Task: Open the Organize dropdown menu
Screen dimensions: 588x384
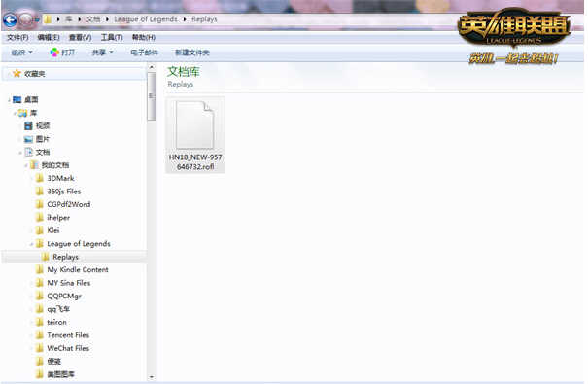Action: (x=21, y=52)
